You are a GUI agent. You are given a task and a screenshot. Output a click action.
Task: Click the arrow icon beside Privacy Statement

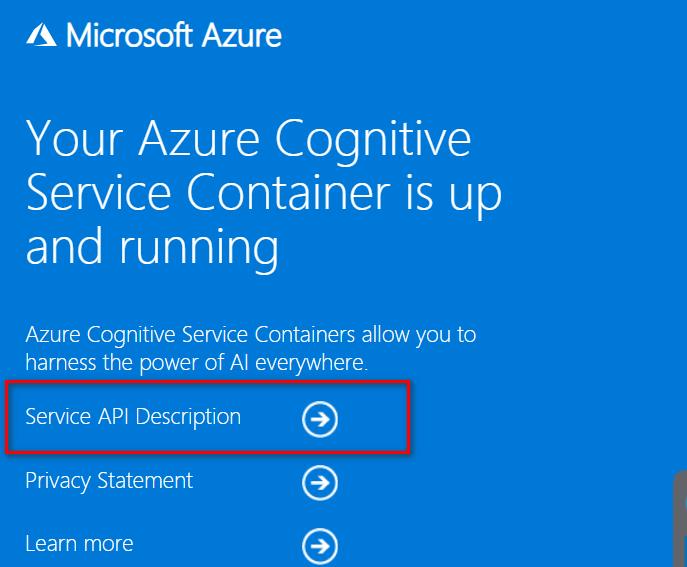click(x=320, y=483)
